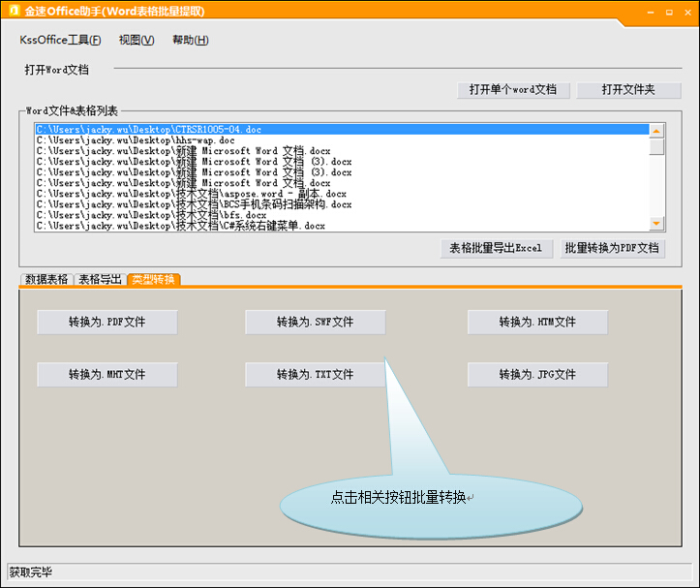Viewport: 700px width, 588px height.
Task: Select BCS手机条码扫描架构.docx row
Action: [x=342, y=204]
